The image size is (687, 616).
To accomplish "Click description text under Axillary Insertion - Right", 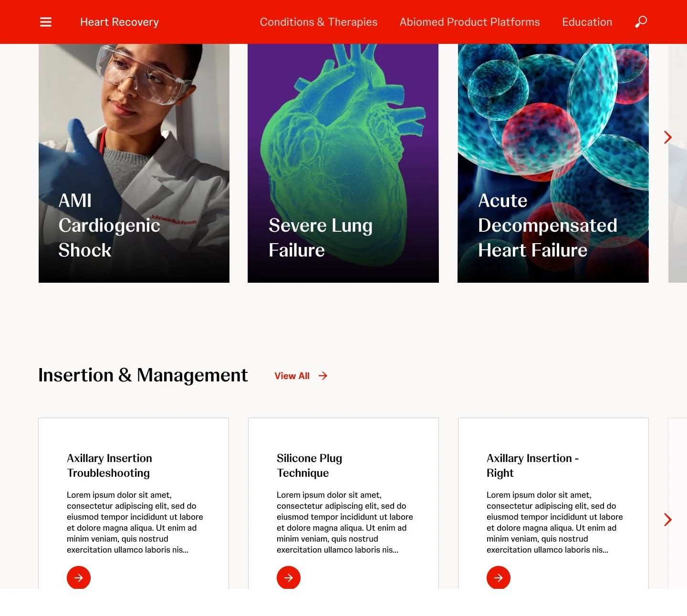I will (x=555, y=522).
